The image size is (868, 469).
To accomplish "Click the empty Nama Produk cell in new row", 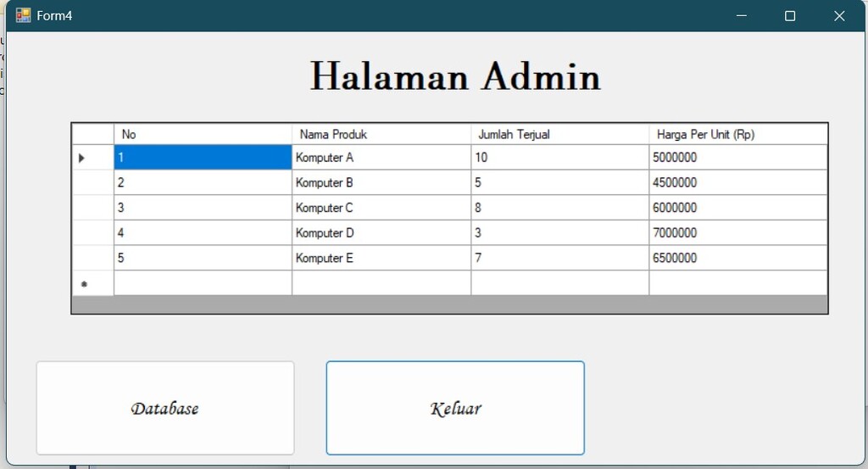I will pos(381,283).
